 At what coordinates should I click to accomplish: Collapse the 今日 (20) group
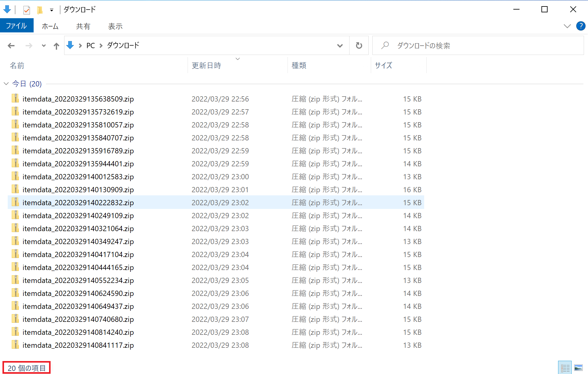[x=6, y=84]
